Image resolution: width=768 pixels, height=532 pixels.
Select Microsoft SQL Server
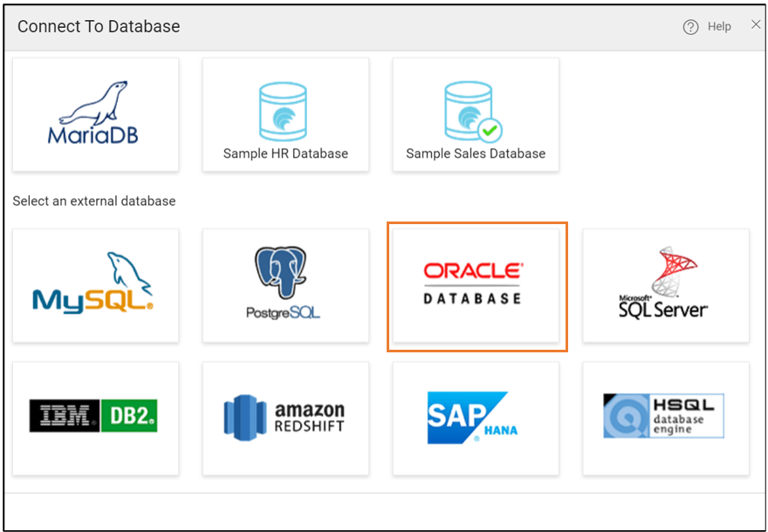click(x=666, y=286)
